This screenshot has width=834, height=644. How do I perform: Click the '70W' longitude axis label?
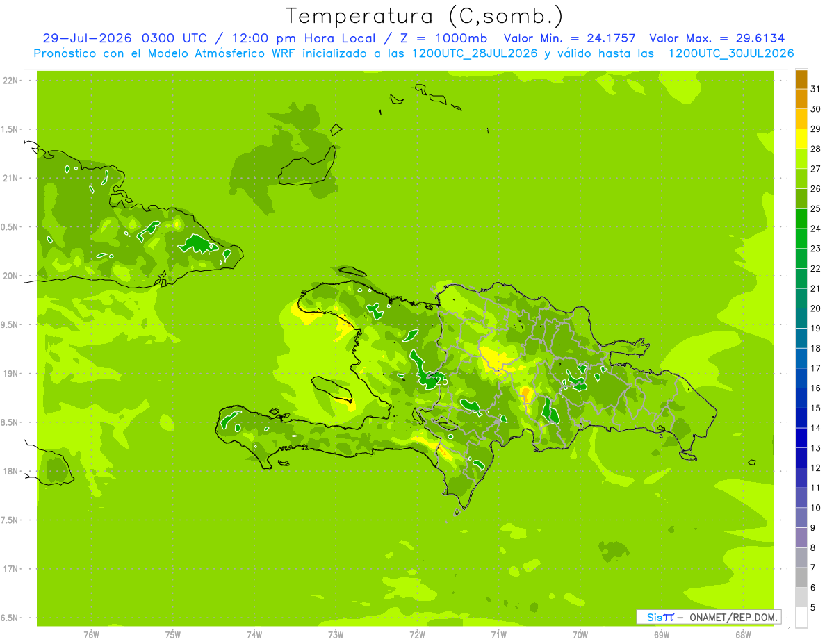580,635
